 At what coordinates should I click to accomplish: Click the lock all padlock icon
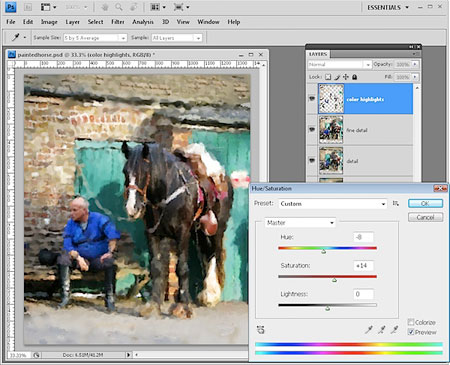pos(355,77)
